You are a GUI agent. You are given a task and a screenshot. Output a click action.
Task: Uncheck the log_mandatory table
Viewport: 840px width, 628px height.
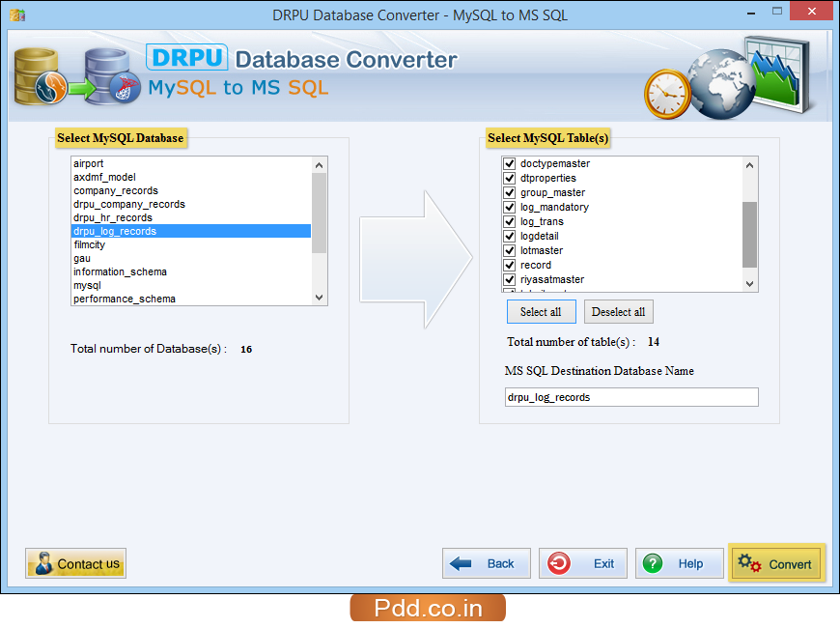[510, 207]
